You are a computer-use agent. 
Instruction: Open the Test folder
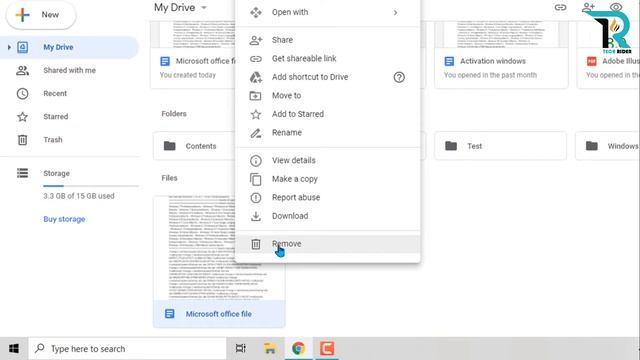pyautogui.click(x=500, y=146)
